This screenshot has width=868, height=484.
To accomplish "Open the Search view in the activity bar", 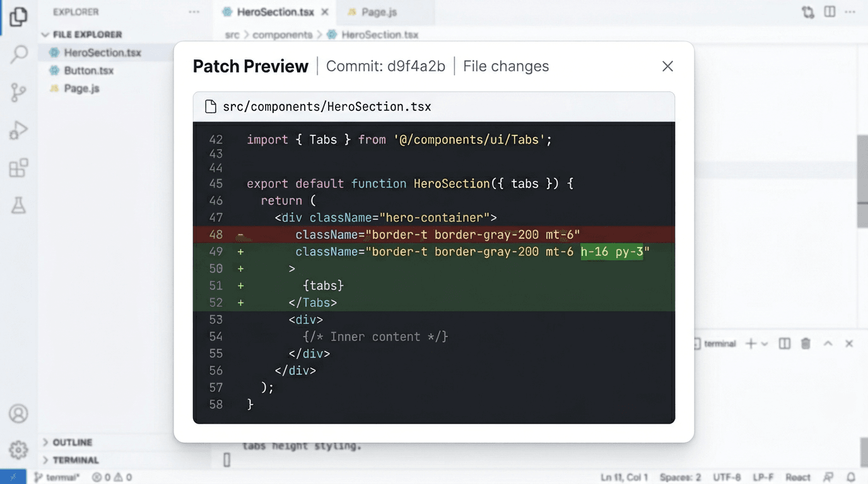I will (19, 54).
